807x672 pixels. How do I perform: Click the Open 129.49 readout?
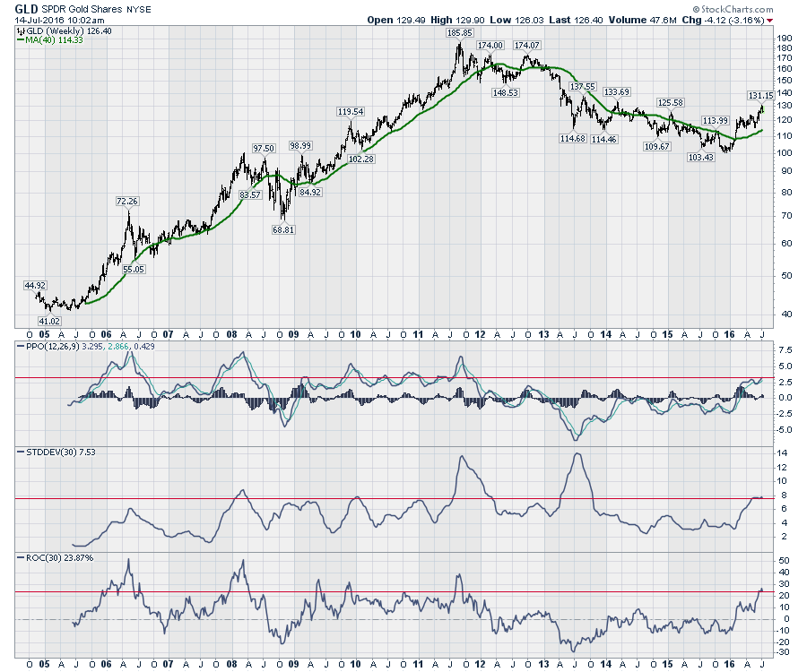[396, 20]
